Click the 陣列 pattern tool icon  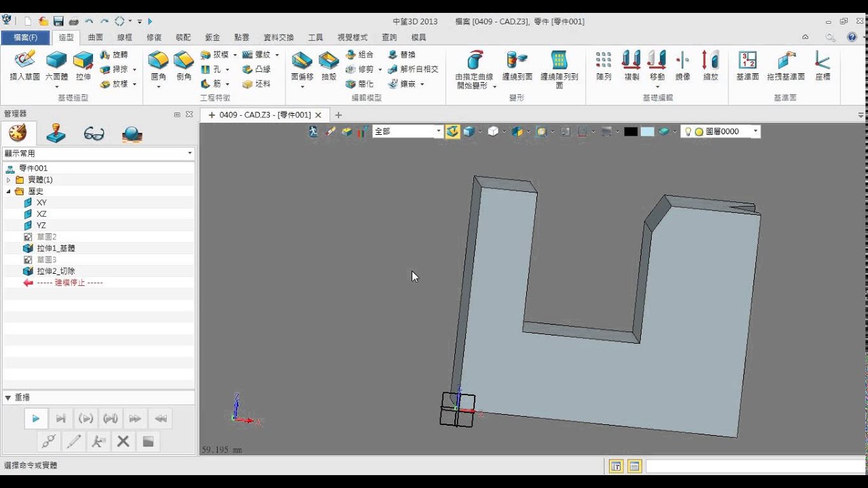click(604, 65)
